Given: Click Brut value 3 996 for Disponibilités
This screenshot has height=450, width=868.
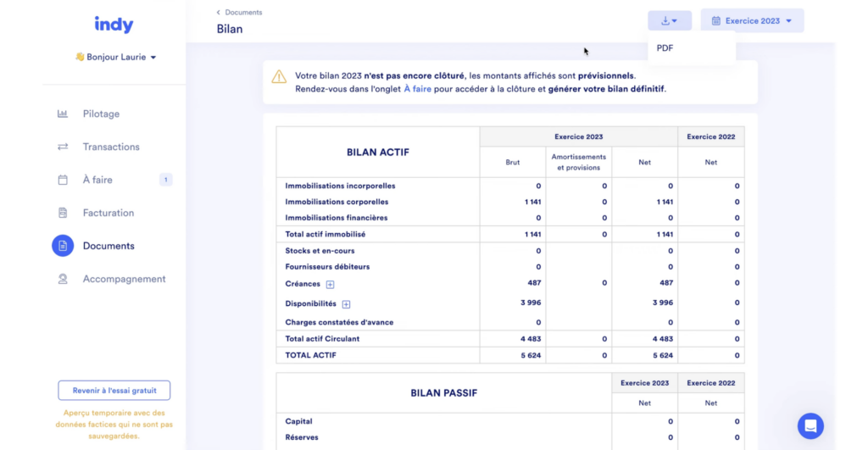Looking at the screenshot, I should pos(531,303).
